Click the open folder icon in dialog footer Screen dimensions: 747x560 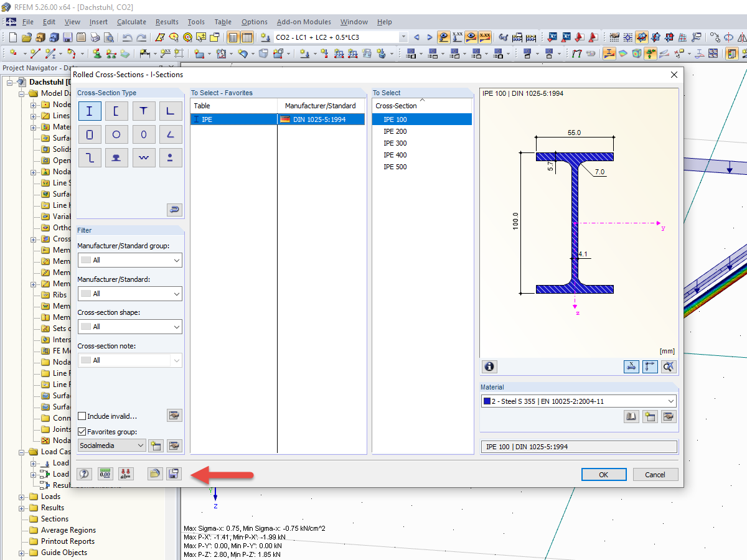(155, 474)
